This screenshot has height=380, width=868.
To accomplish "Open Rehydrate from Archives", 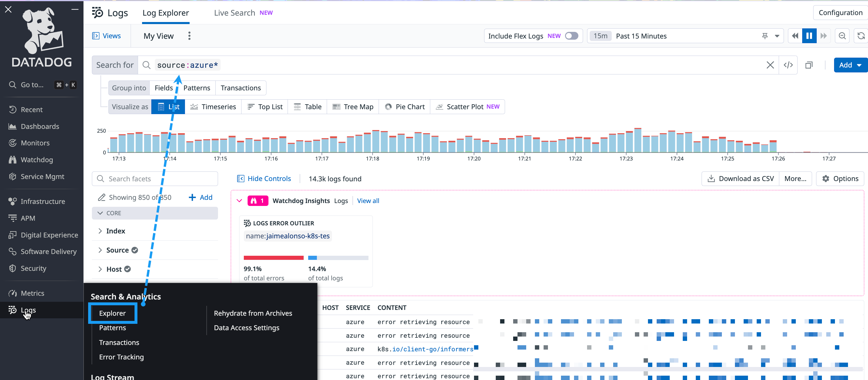I will 253,313.
